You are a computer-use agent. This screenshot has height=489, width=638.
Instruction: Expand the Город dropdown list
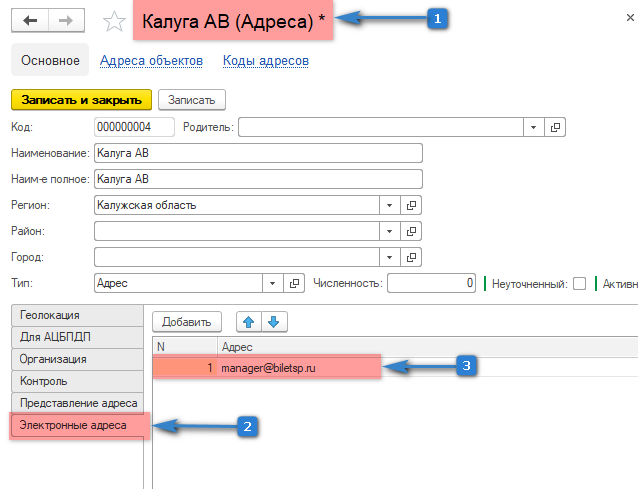click(388, 257)
